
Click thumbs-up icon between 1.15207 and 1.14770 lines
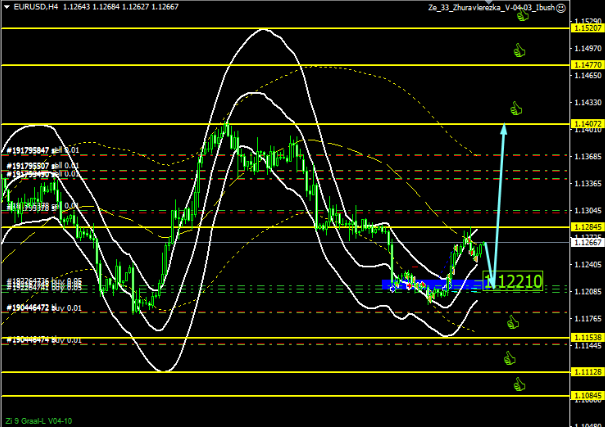518,47
